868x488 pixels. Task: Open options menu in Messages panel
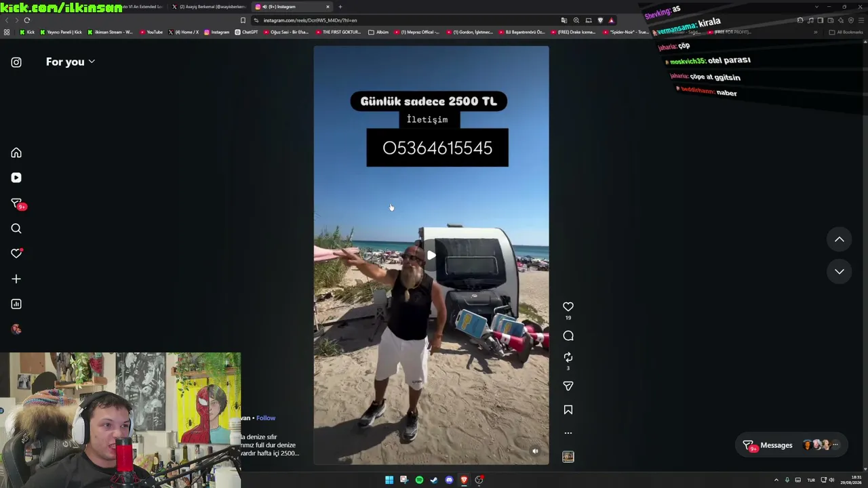click(x=835, y=445)
